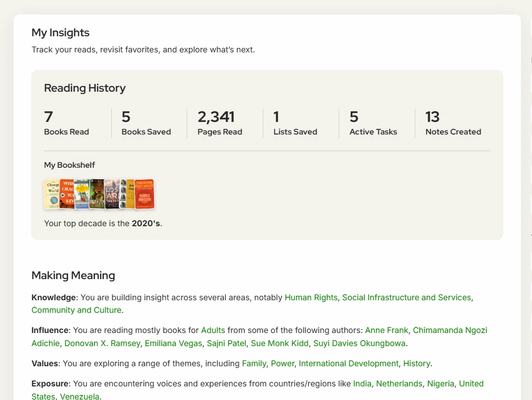Screen dimensions: 532x400
Task: Open the Lost Ark Dreaming book cover
Action: (x=112, y=194)
